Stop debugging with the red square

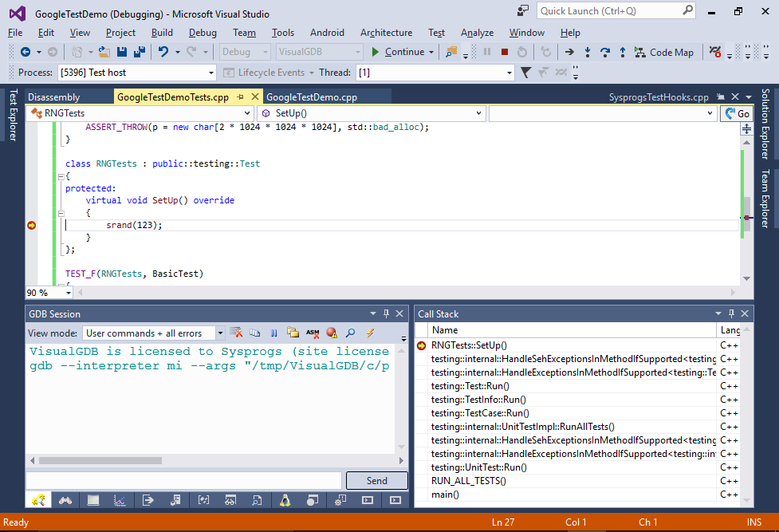tap(505, 52)
